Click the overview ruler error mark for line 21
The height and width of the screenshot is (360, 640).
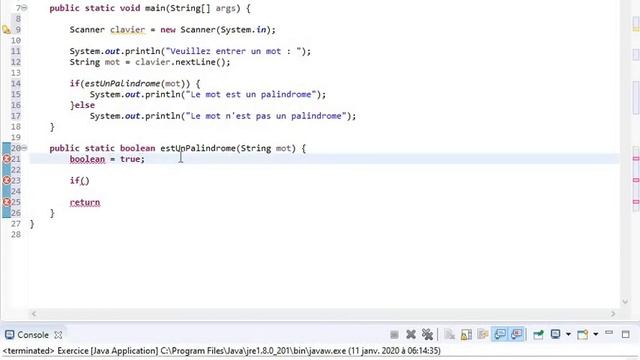[x=636, y=158]
